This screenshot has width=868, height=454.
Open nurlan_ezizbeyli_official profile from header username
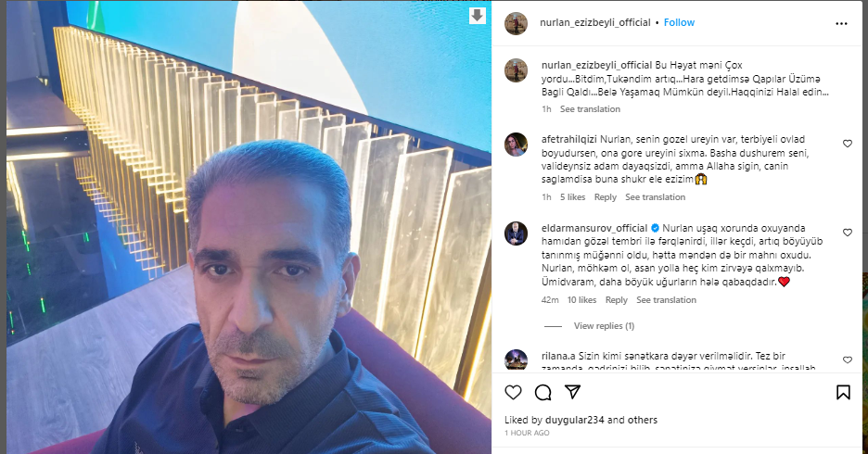tap(595, 22)
